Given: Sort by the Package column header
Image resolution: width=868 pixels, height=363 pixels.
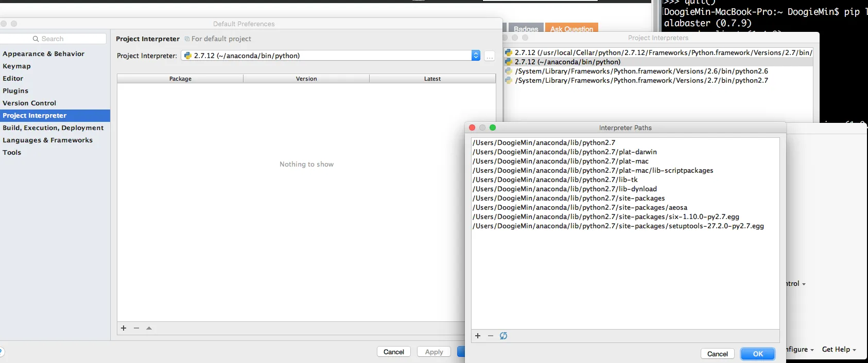Looking at the screenshot, I should pos(180,79).
